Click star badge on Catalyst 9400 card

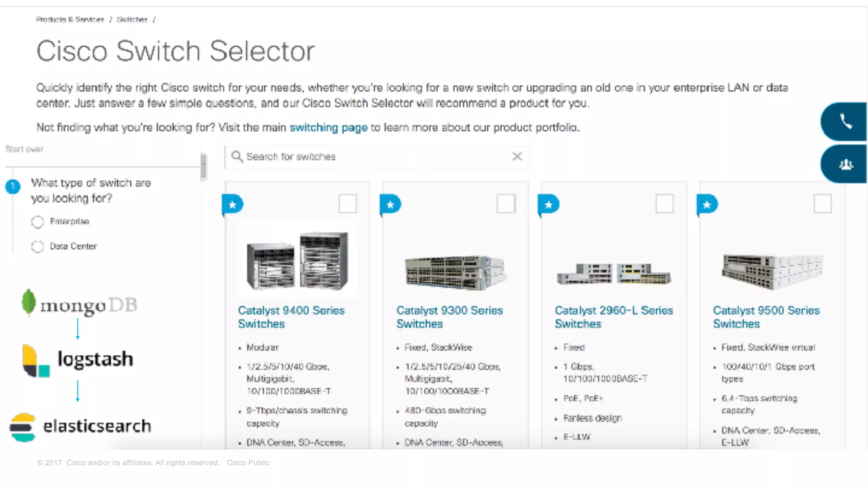pos(233,205)
